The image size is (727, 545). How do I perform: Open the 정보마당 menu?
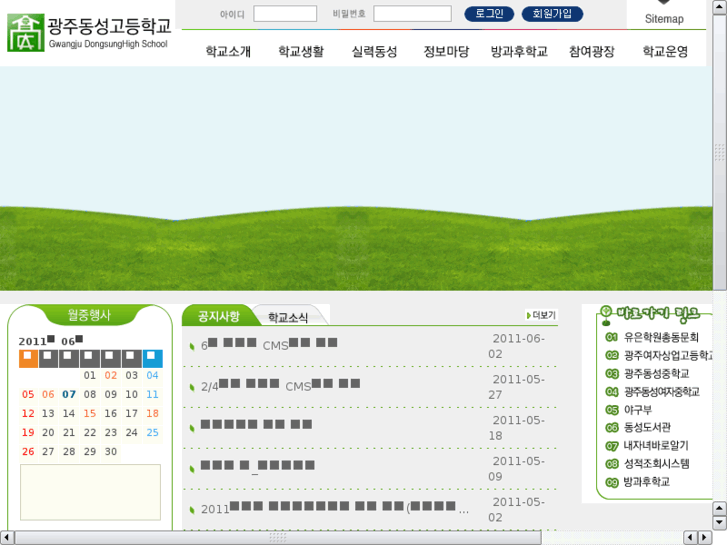click(x=446, y=51)
